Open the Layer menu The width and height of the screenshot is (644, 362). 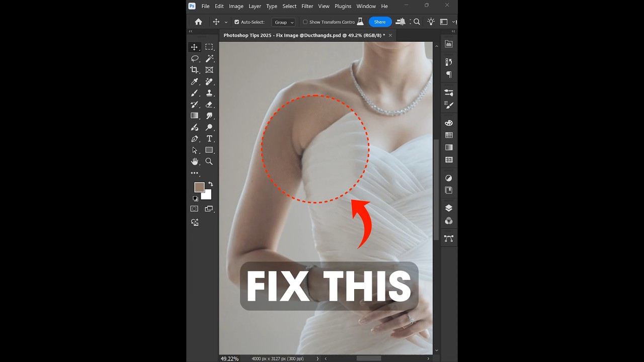(255, 6)
